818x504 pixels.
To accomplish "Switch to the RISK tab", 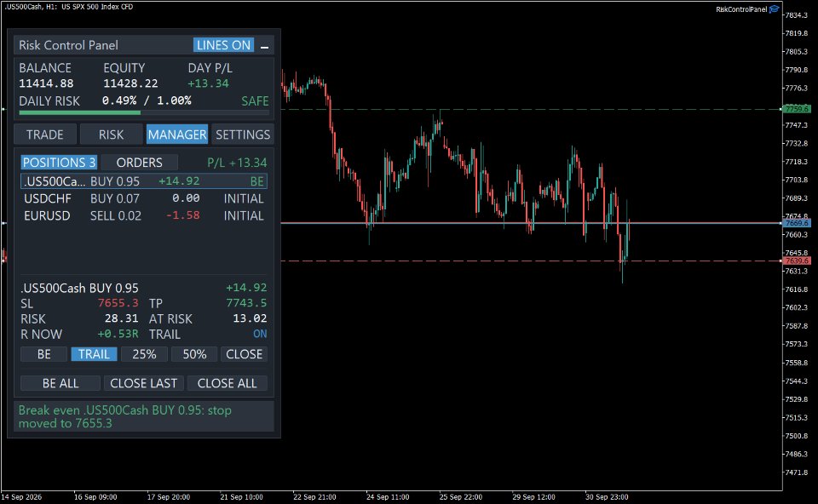I will tap(111, 135).
